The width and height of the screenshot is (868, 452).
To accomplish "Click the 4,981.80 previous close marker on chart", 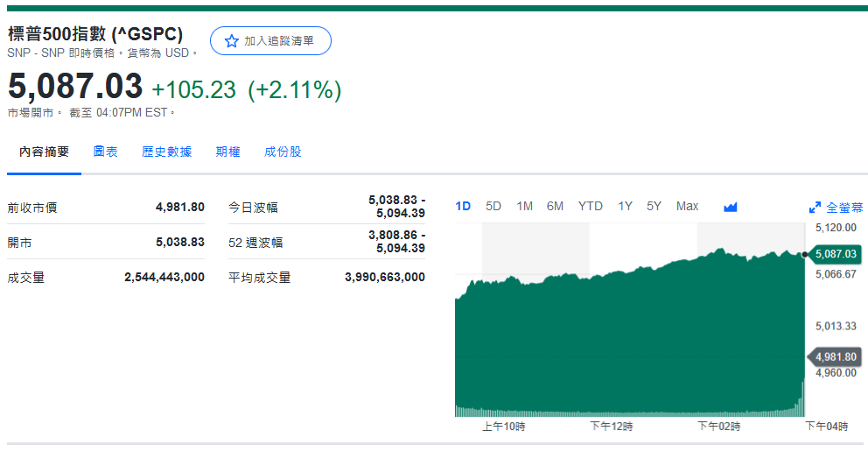I will click(x=835, y=357).
